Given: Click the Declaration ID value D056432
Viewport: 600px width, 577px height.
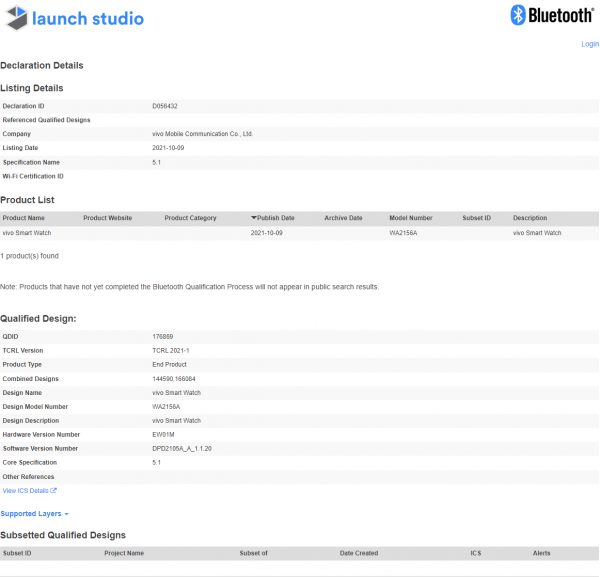Looking at the screenshot, I should pos(164,106).
